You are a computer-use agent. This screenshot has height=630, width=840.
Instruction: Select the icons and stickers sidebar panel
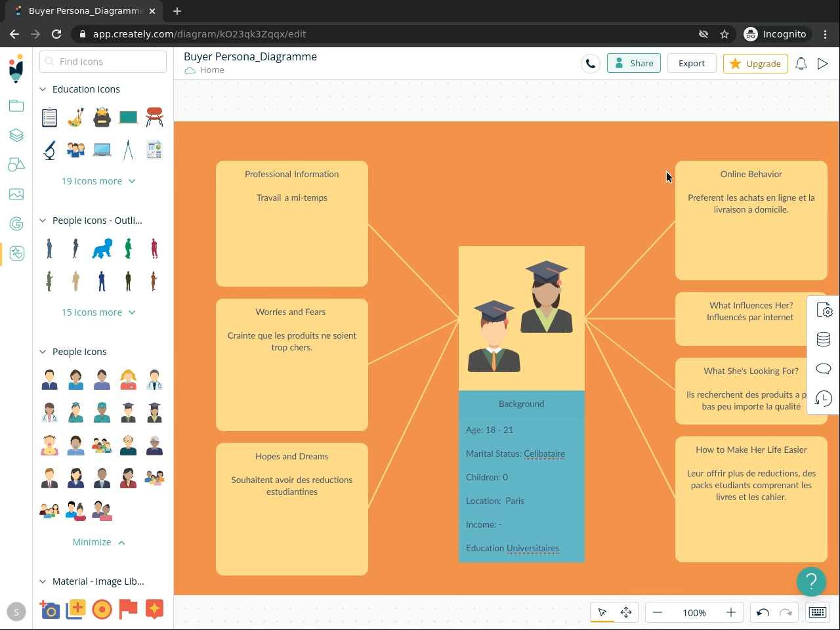pos(16,253)
